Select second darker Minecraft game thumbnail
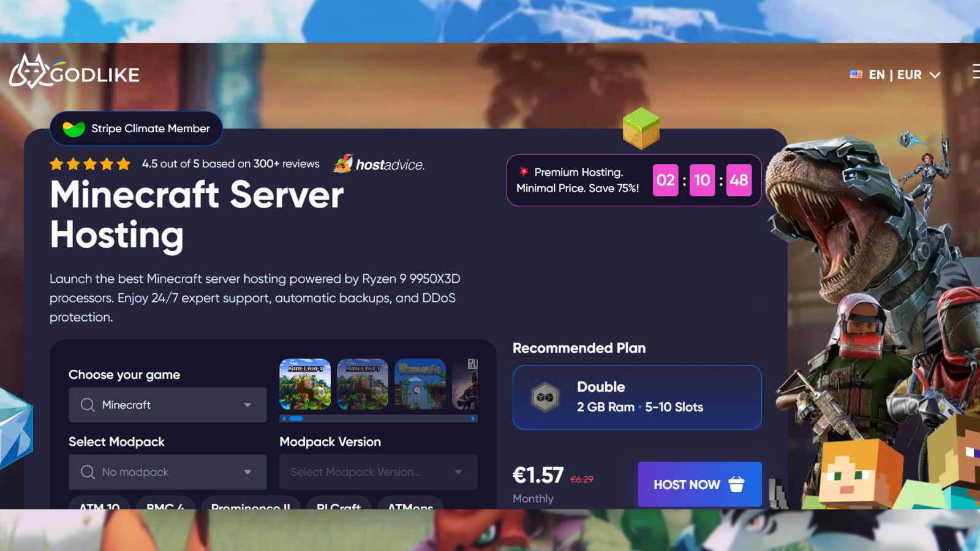 (x=363, y=384)
